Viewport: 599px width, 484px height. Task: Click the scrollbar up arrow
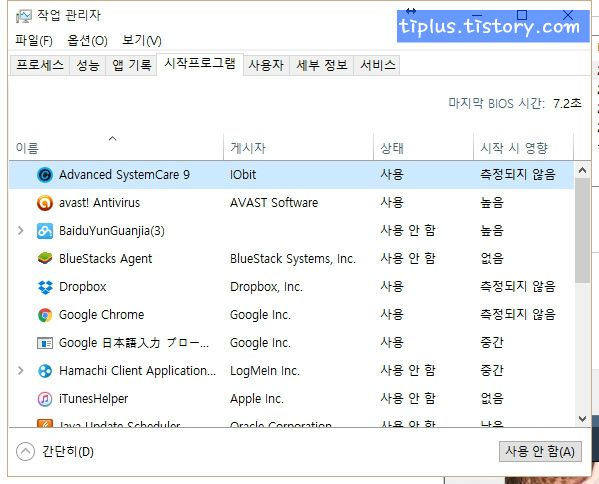tap(582, 170)
